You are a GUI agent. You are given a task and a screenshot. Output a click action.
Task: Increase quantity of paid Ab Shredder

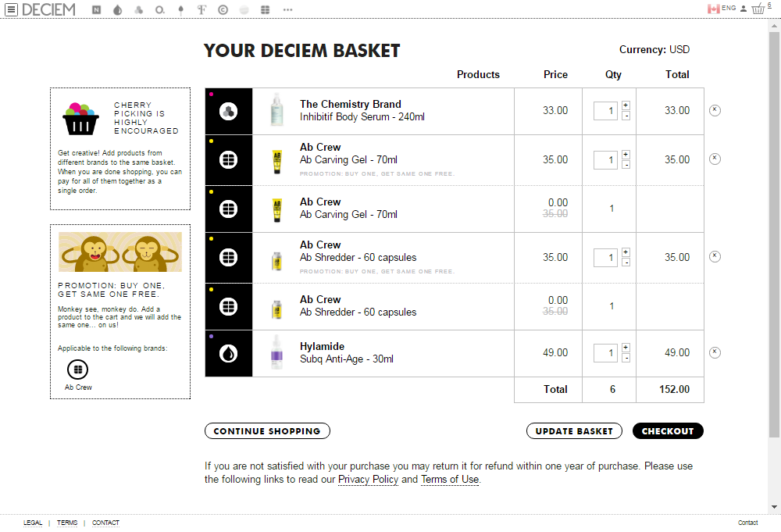(626, 252)
